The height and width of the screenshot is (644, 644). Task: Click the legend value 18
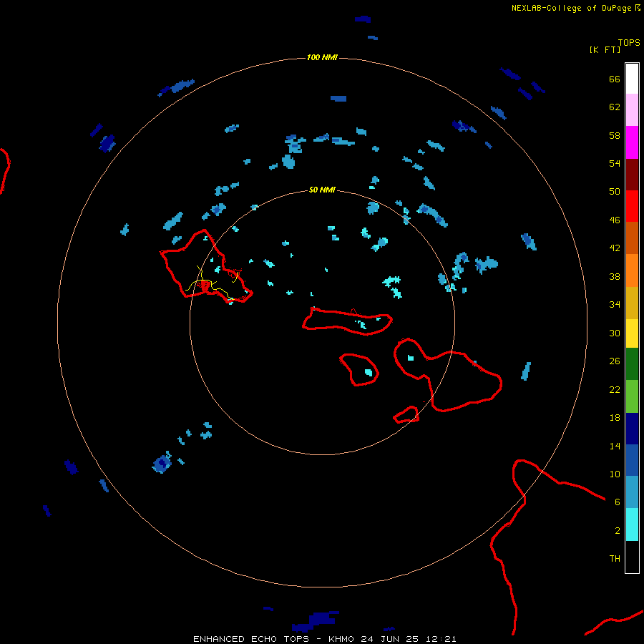tap(615, 418)
